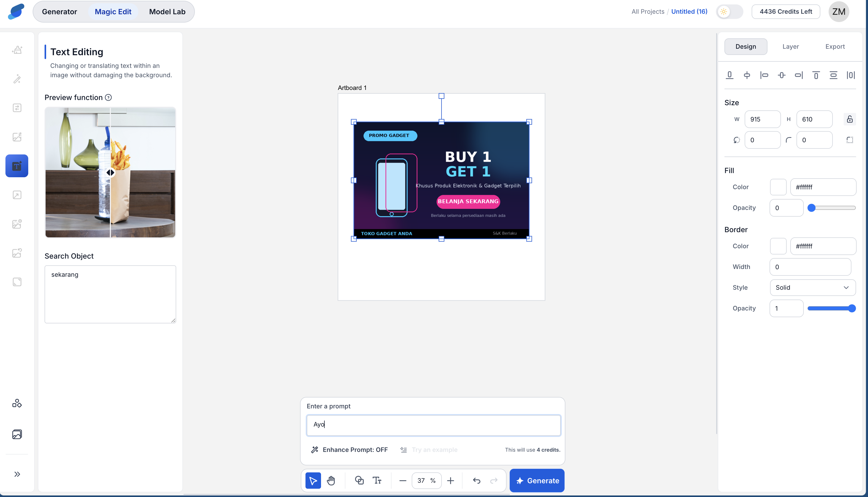Click the fifth alignment icon in Design panel
Image resolution: width=868 pixels, height=497 pixels.
click(799, 75)
